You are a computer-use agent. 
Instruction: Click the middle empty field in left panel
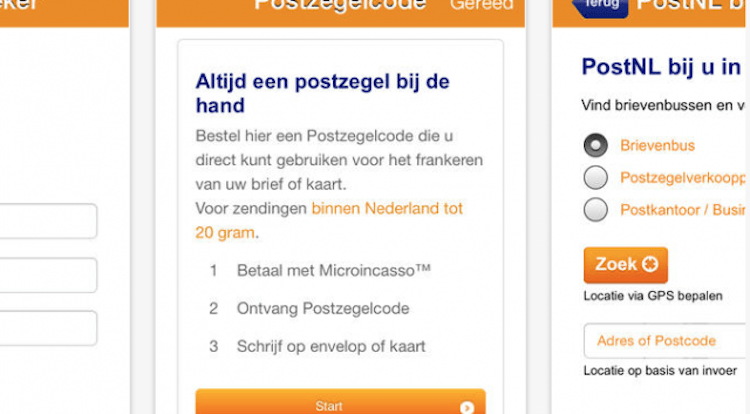click(48, 275)
